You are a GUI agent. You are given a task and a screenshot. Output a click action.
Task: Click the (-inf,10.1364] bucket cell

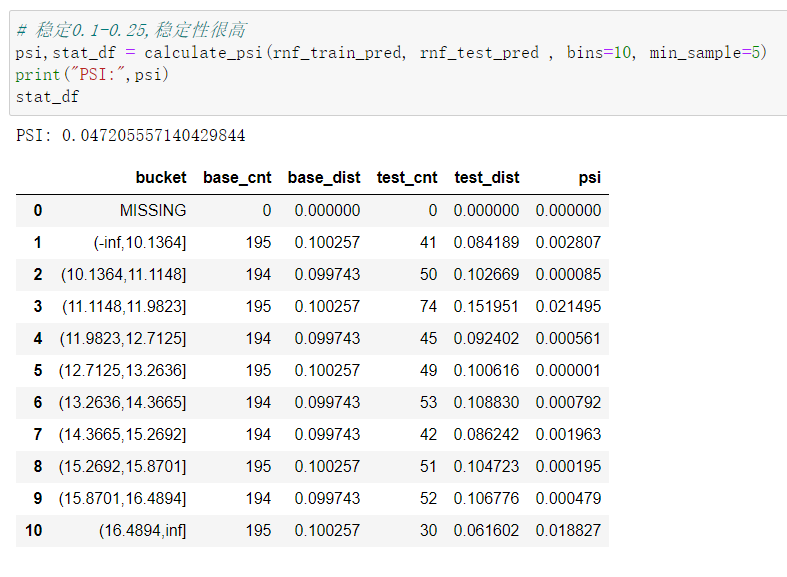point(140,242)
